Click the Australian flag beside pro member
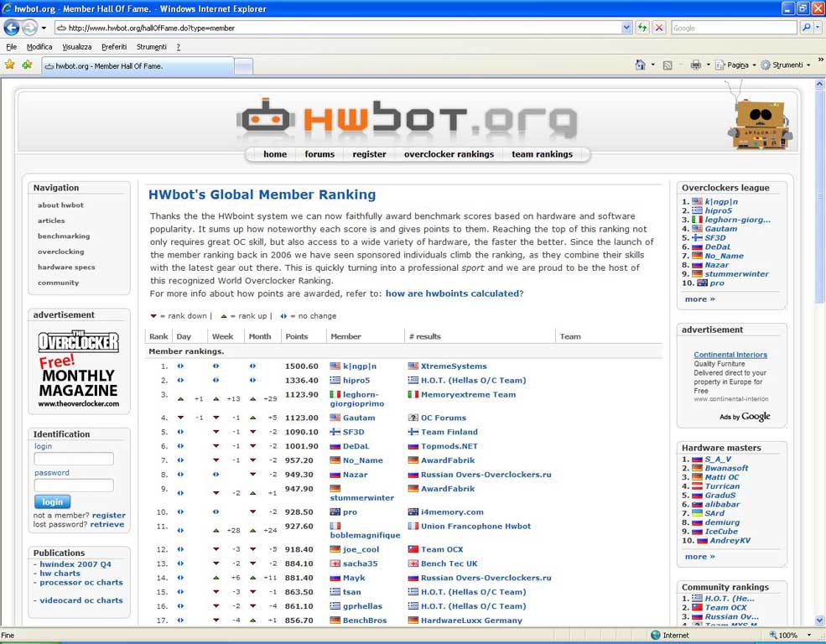The width and height of the screenshot is (826, 644). [335, 512]
